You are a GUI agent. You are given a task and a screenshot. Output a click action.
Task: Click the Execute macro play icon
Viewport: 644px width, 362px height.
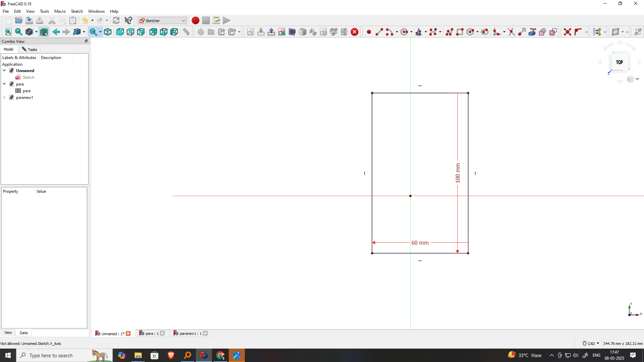point(227,20)
